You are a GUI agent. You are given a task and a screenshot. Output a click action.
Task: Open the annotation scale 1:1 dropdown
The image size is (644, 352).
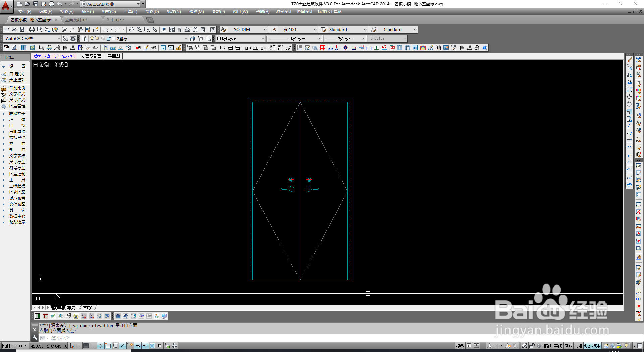point(495,346)
